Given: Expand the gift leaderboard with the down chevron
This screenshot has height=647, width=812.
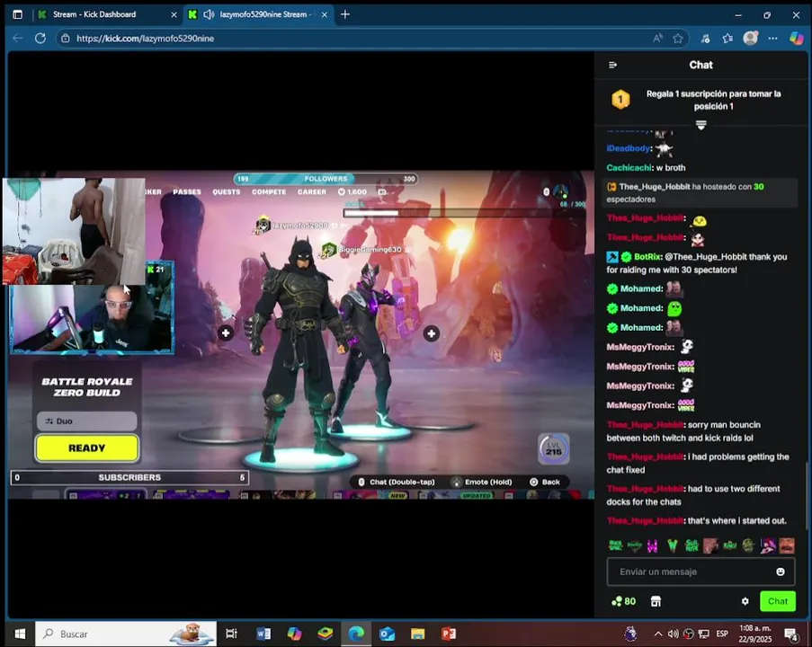Looking at the screenshot, I should coord(700,125).
